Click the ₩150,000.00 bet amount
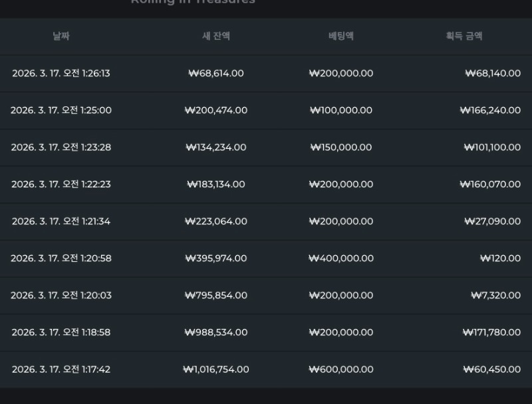The image size is (532, 404). coord(340,148)
